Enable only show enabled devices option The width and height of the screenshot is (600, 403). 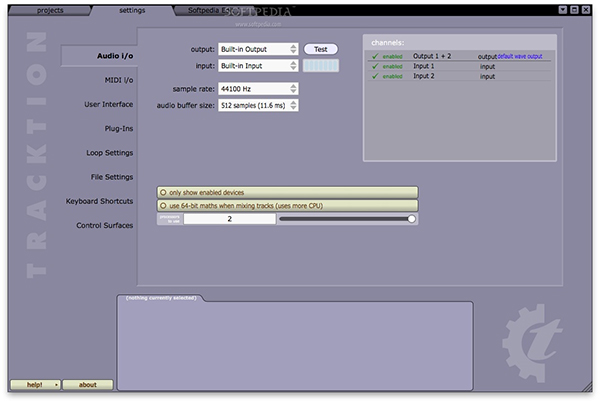pyautogui.click(x=287, y=193)
